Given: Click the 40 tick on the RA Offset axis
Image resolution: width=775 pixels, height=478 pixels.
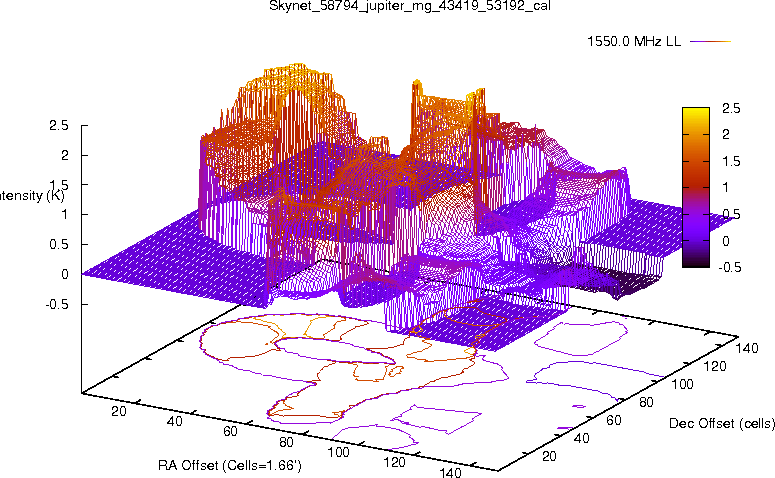Looking at the screenshot, I should [174, 421].
